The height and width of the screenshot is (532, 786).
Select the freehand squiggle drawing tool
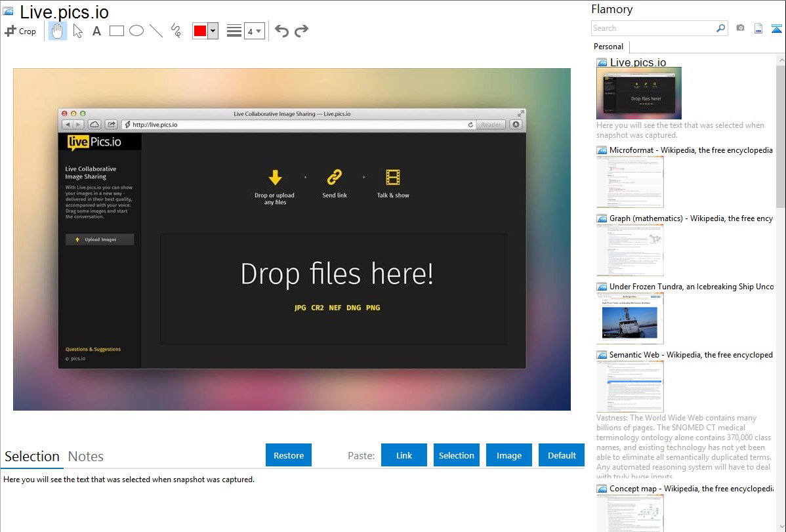point(176,31)
